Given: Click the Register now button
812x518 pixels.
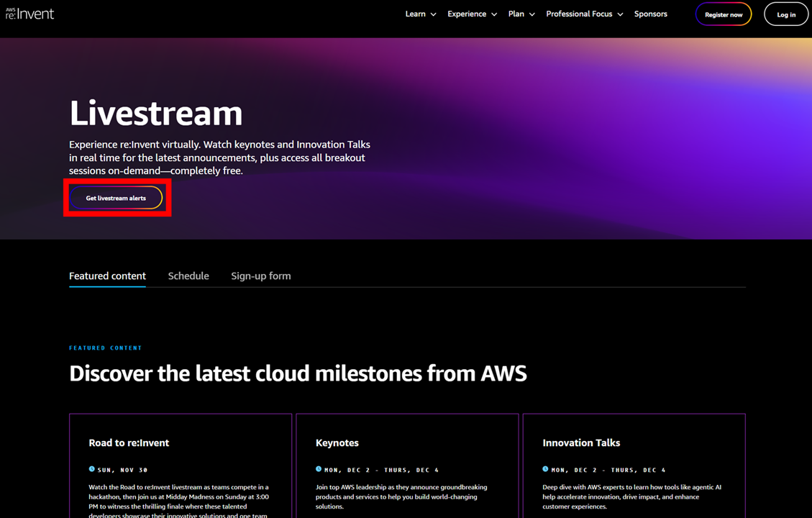Looking at the screenshot, I should tap(724, 14).
